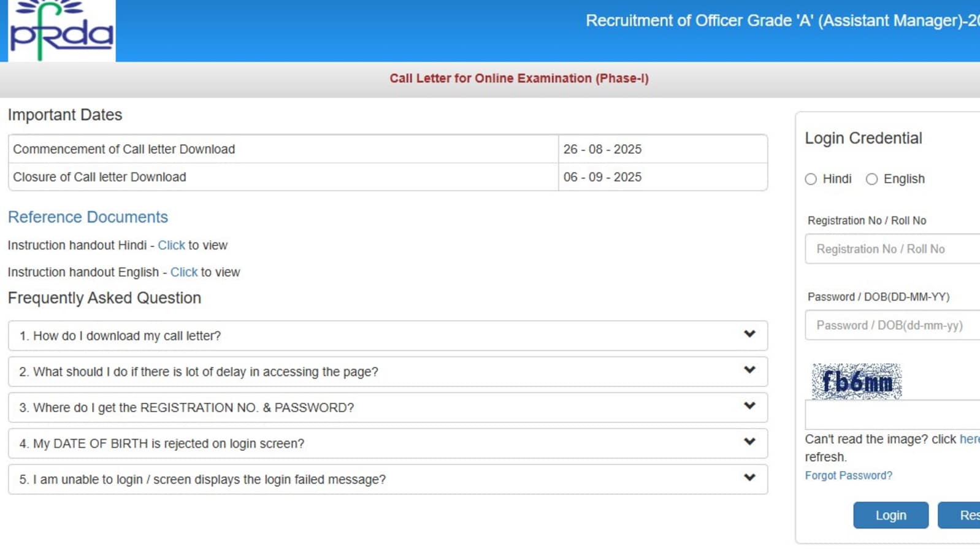
Task: Expand the 'How do I download my call letter' chevron
Action: tap(749, 334)
